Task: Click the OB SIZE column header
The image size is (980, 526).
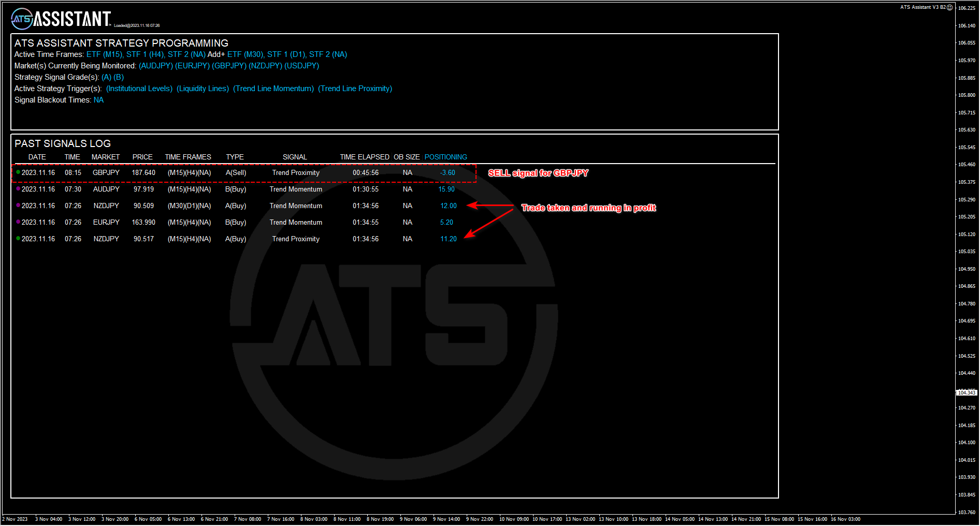Action: [407, 157]
